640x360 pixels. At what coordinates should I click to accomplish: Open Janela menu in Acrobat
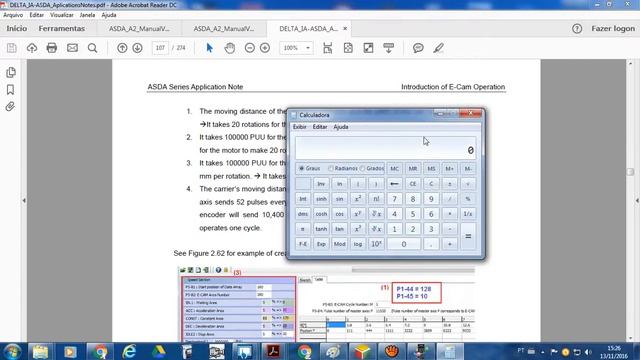point(87,15)
